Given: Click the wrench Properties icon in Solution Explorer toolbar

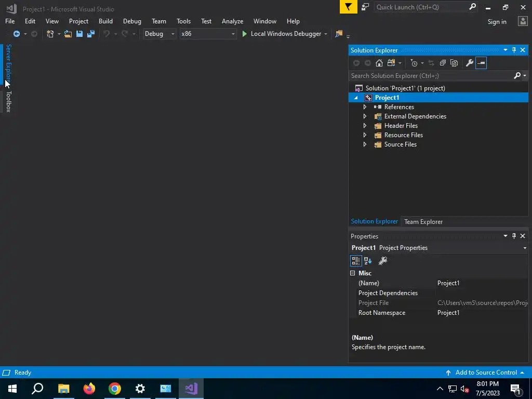Looking at the screenshot, I should [470, 63].
